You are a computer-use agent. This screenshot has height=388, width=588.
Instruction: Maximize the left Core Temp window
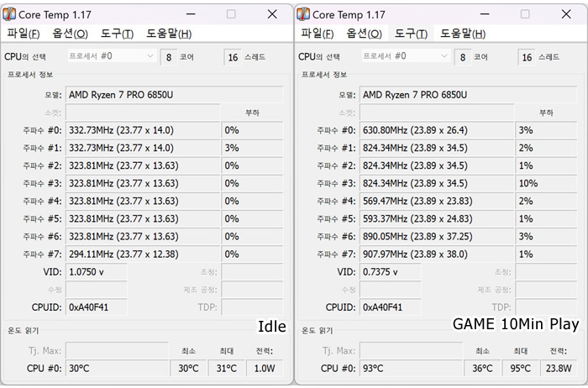tap(231, 14)
